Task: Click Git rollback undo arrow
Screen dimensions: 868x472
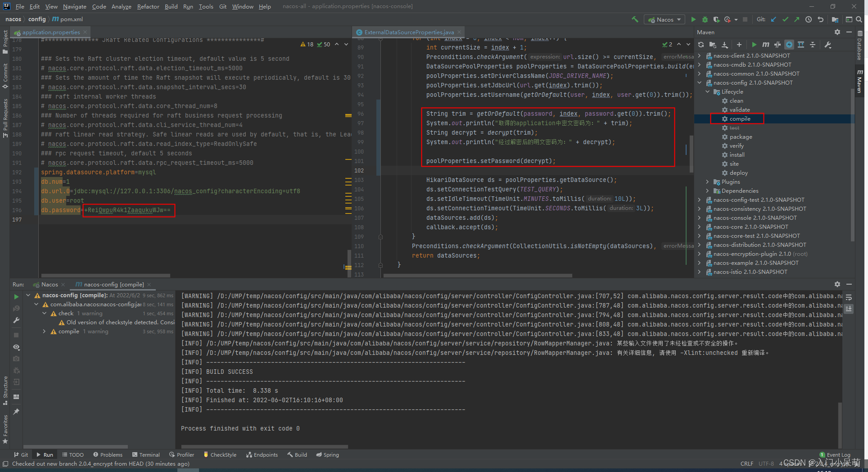Action: pyautogui.click(x=820, y=19)
